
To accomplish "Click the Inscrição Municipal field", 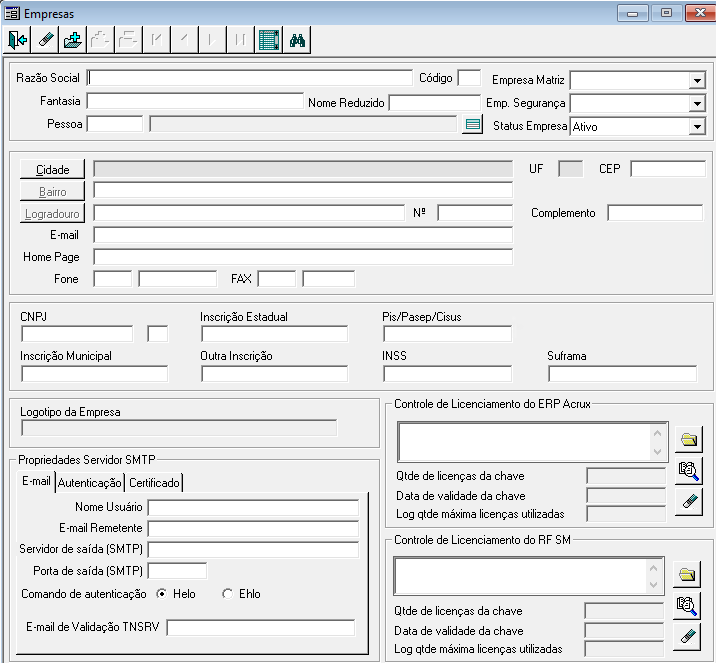I will click(x=95, y=374).
